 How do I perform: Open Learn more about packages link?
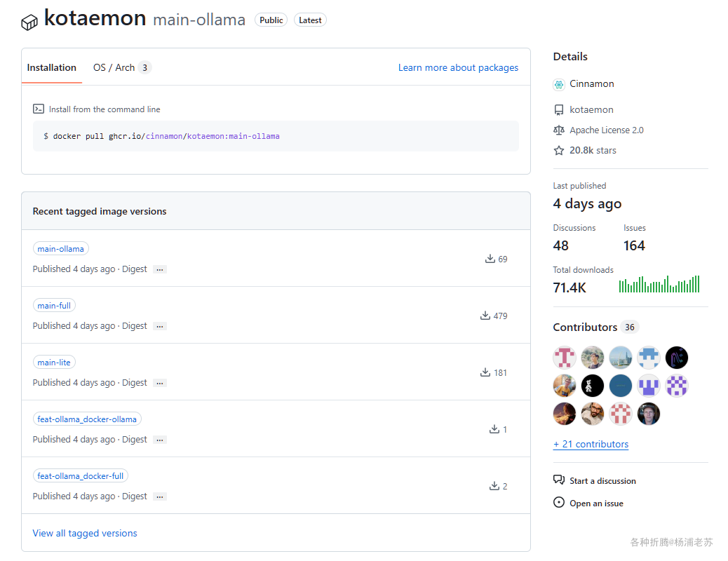(x=458, y=67)
